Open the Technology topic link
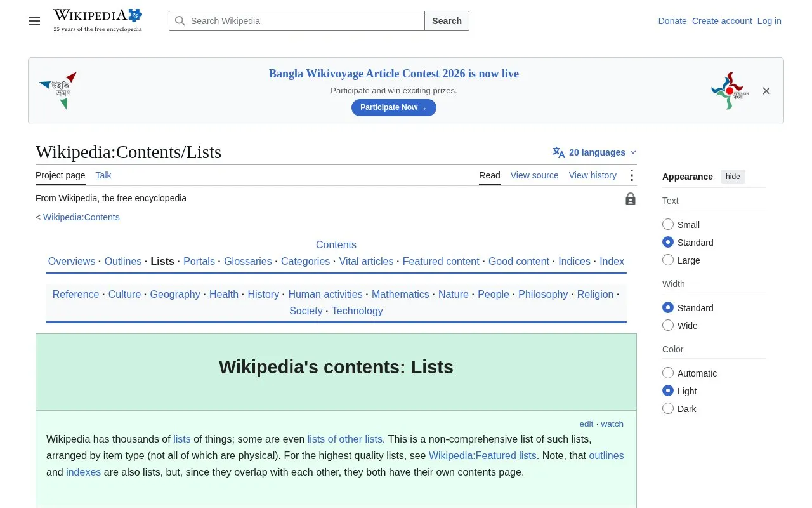Screen dimensions: 812x508 point(357,311)
